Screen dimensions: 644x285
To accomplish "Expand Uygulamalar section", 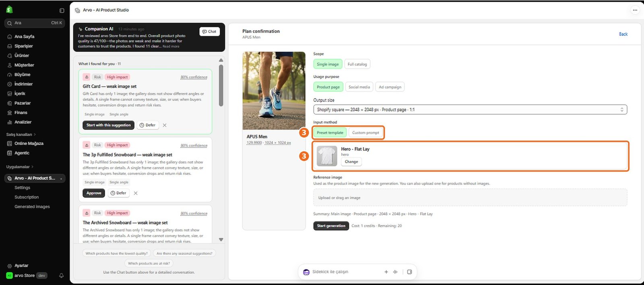I will point(20,167).
